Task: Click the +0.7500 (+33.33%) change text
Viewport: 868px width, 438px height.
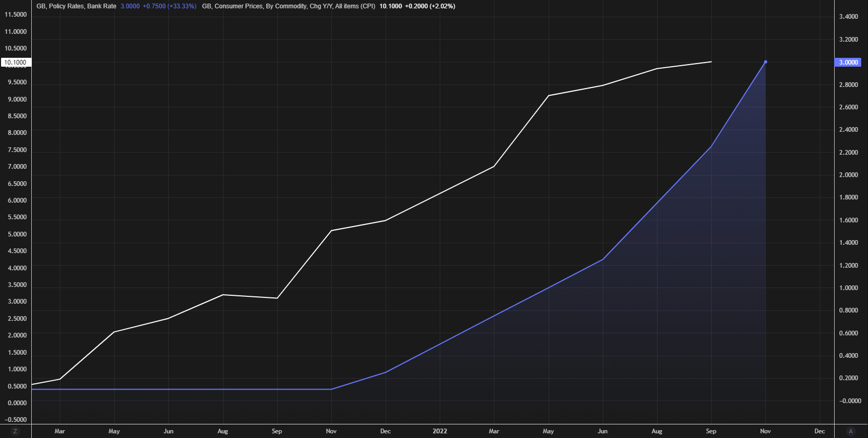Action: click(x=170, y=6)
